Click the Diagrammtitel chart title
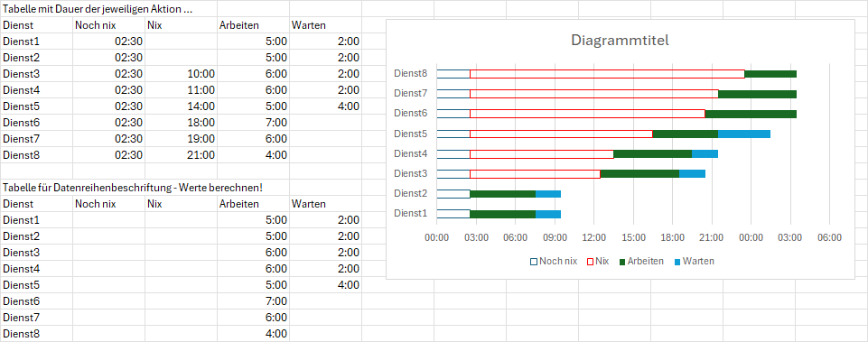 tap(620, 41)
